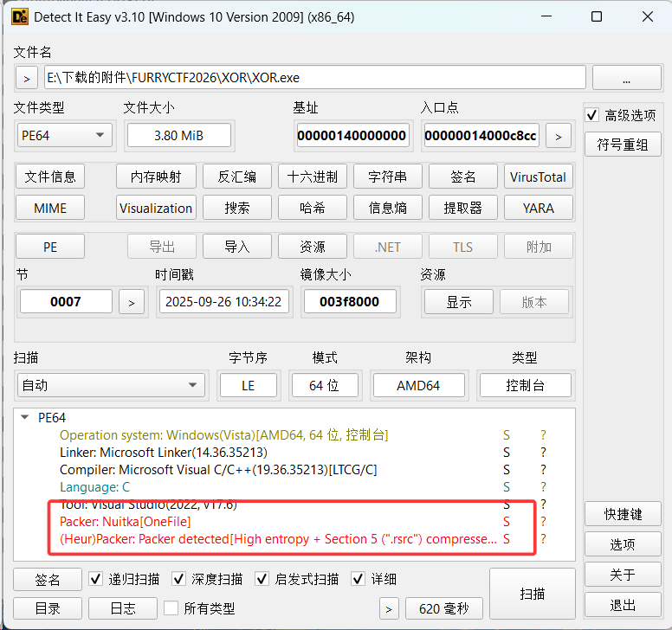Open VirusTotal lookup

pyautogui.click(x=539, y=177)
